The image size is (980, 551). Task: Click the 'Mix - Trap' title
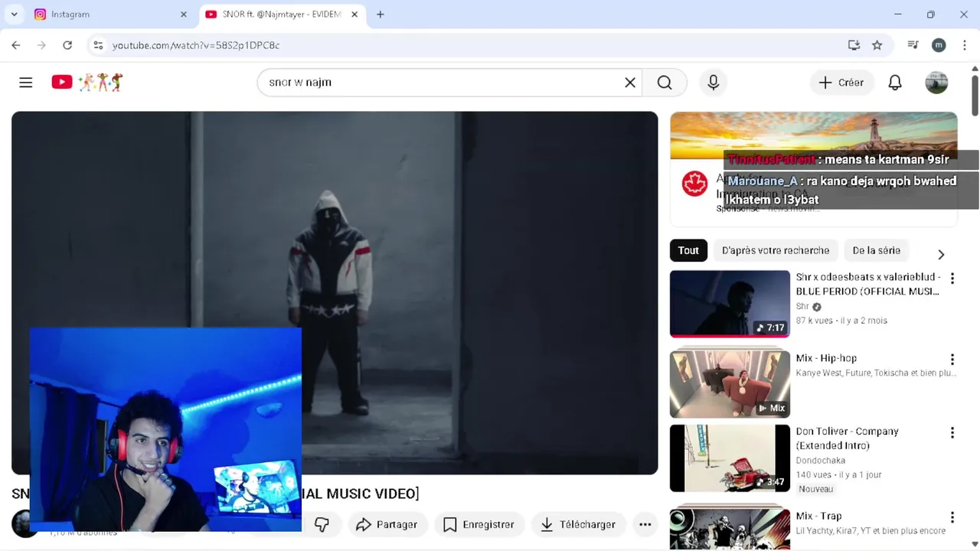(818, 516)
